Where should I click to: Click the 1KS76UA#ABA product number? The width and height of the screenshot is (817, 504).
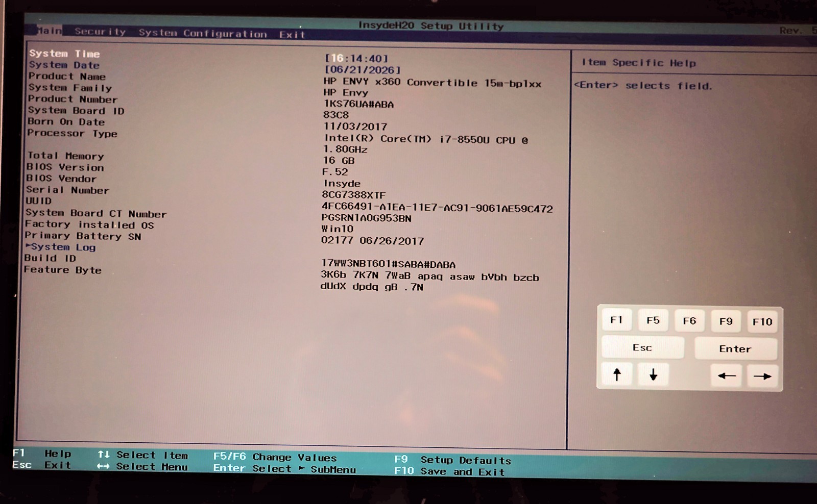pos(358,104)
